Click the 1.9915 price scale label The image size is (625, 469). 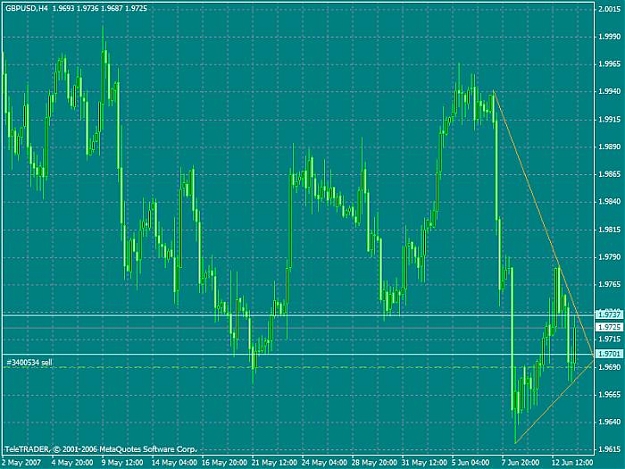point(610,119)
